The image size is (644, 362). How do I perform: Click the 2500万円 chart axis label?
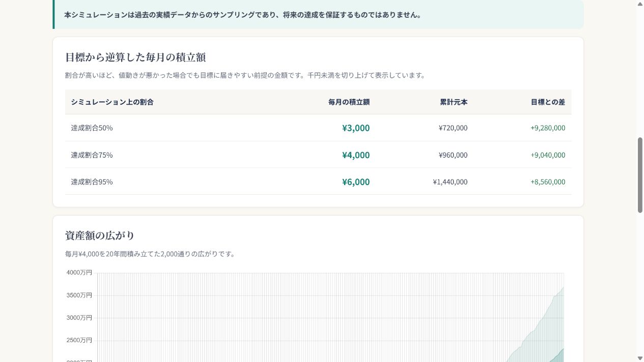(x=79, y=340)
